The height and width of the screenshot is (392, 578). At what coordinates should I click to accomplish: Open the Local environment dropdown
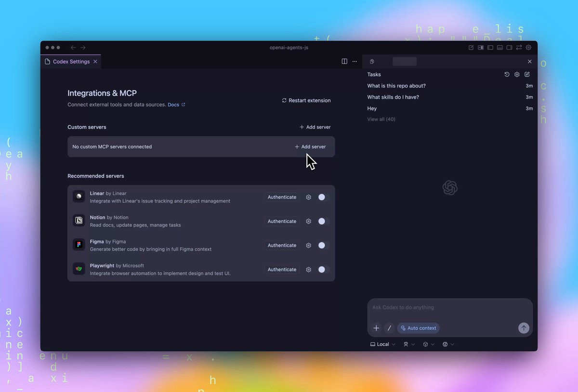382,344
